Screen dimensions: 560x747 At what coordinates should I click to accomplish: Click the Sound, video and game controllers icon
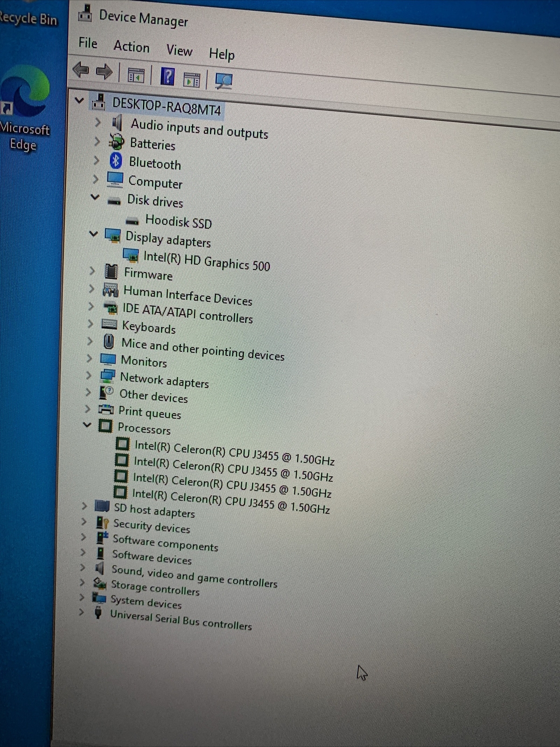pyautogui.click(x=99, y=568)
